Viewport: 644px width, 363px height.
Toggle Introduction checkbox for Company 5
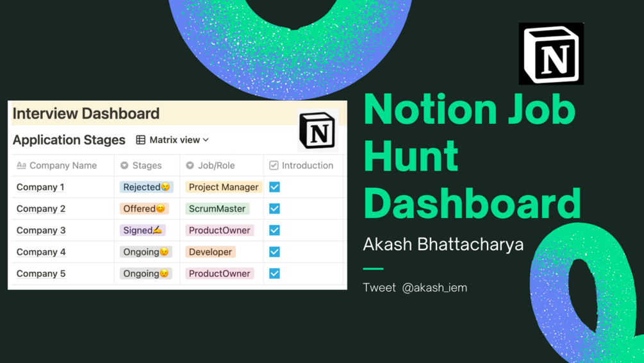274,273
